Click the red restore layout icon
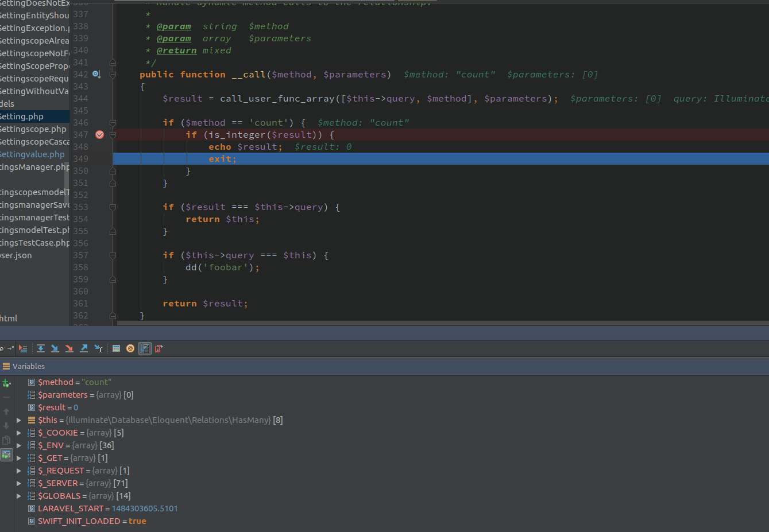The width and height of the screenshot is (769, 532). point(159,348)
